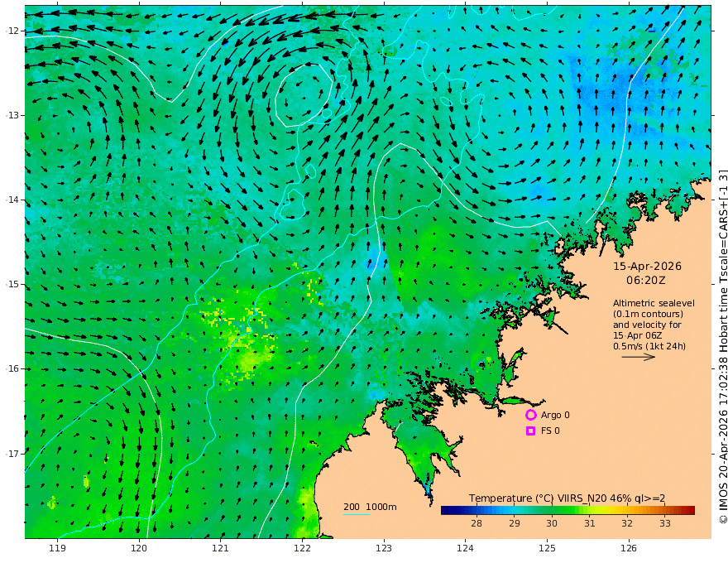Click the magenta FS square marker

[x=530, y=431]
